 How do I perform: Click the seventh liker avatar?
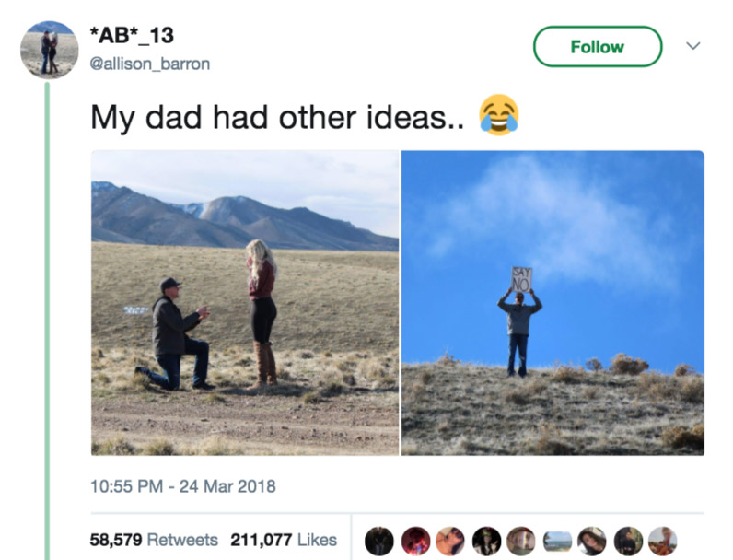tap(592, 541)
